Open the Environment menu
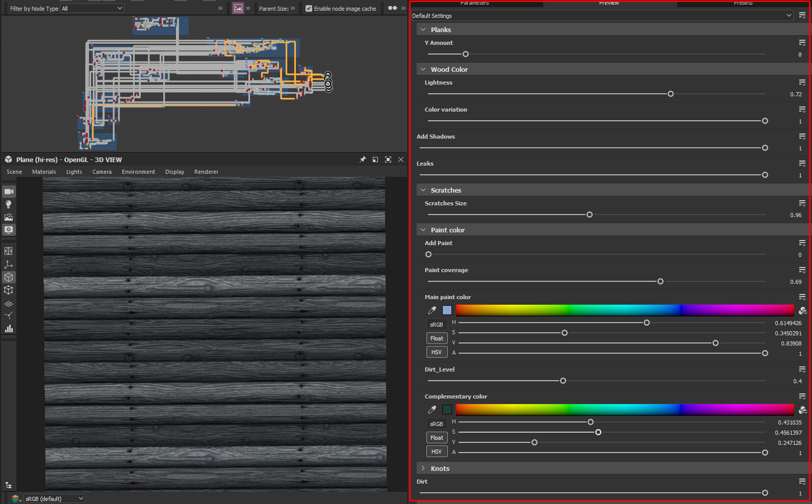 tap(138, 172)
